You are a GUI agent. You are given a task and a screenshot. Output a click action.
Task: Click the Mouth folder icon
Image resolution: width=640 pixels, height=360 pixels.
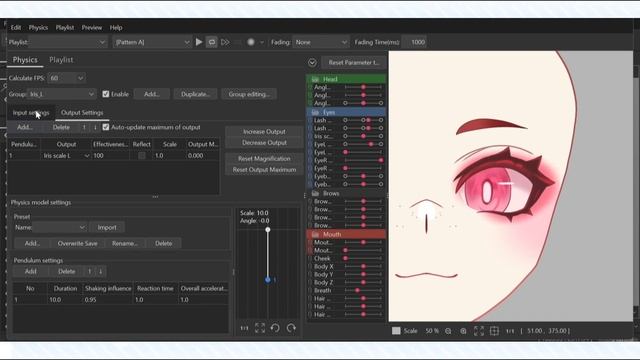[315, 234]
